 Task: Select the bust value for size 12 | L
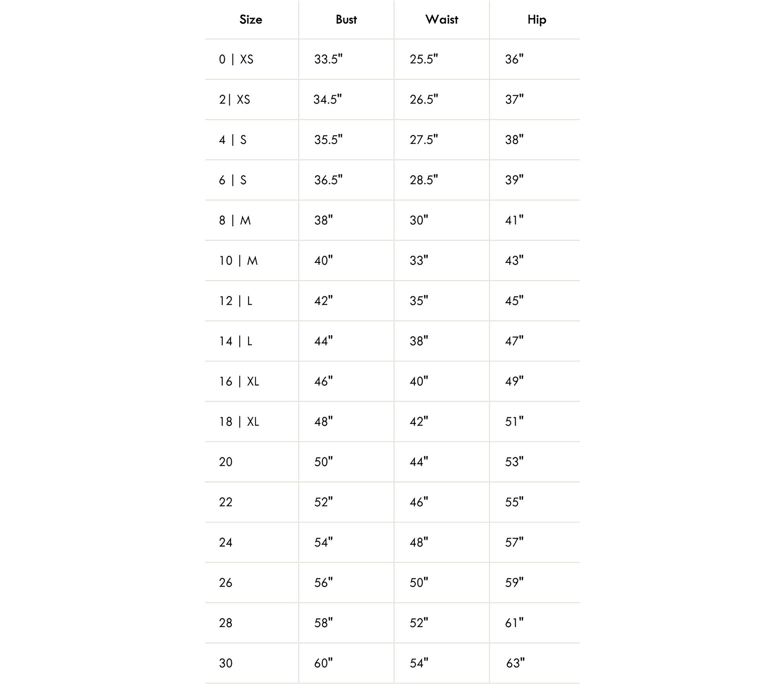(x=323, y=301)
